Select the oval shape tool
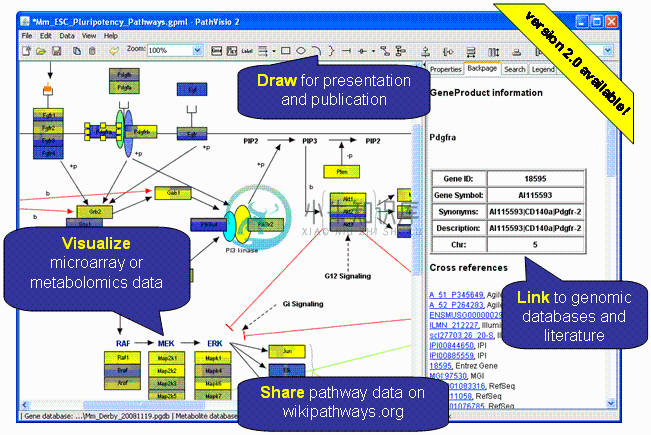651x435 pixels. 301,50
